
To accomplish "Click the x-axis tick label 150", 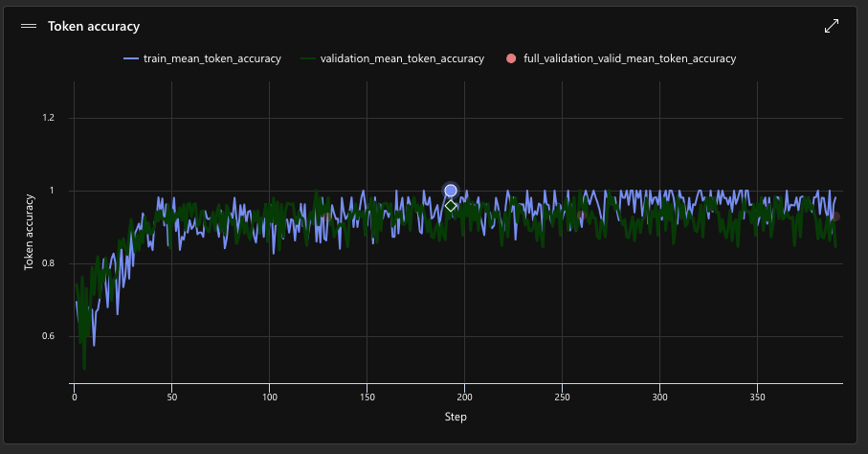I will (367, 397).
